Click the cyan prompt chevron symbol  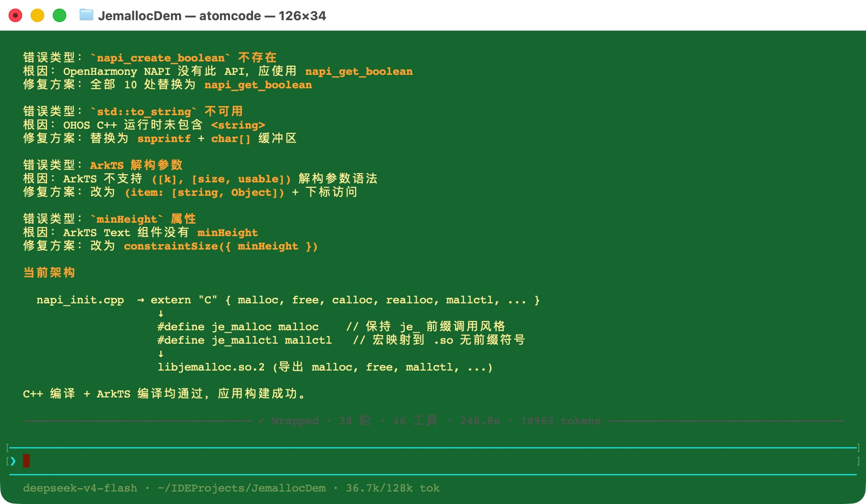[13, 461]
